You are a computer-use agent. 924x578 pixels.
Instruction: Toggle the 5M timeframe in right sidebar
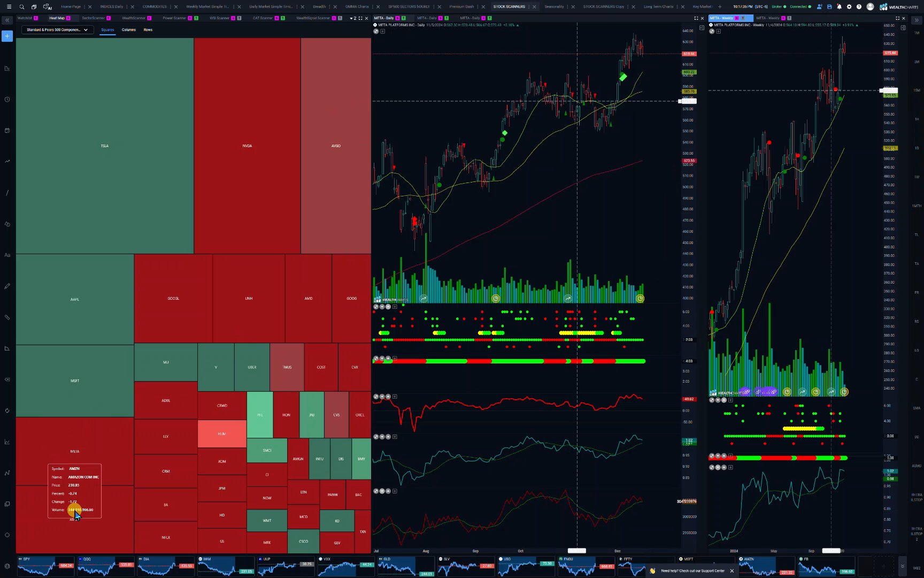pyautogui.click(x=917, y=62)
